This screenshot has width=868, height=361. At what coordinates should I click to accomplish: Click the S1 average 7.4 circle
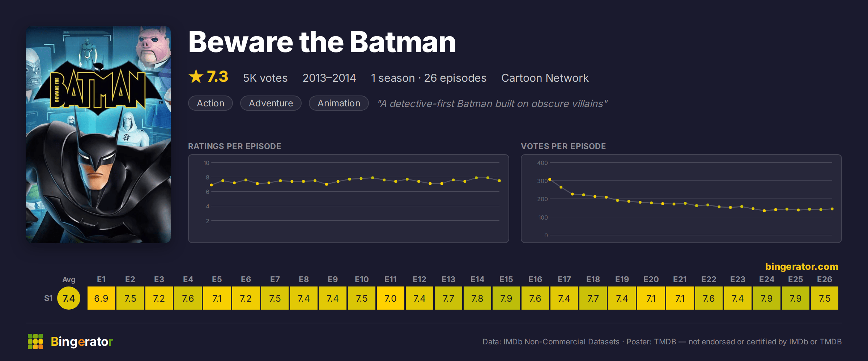(x=69, y=298)
